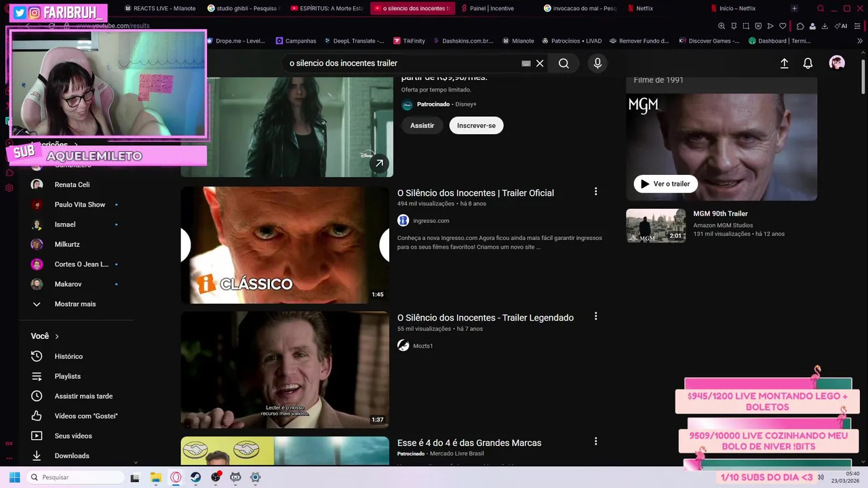868x488 pixels.
Task: Open the MGM 90th Trailer thumbnail
Action: point(656,225)
